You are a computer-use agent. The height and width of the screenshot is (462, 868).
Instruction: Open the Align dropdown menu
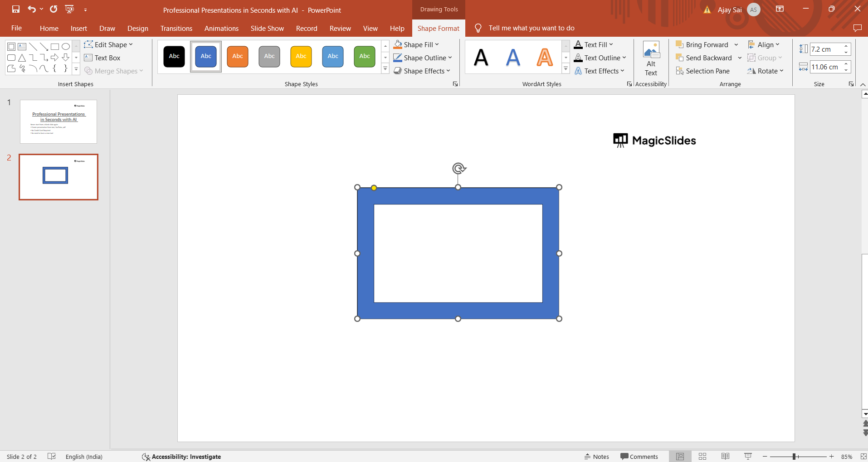(x=764, y=45)
